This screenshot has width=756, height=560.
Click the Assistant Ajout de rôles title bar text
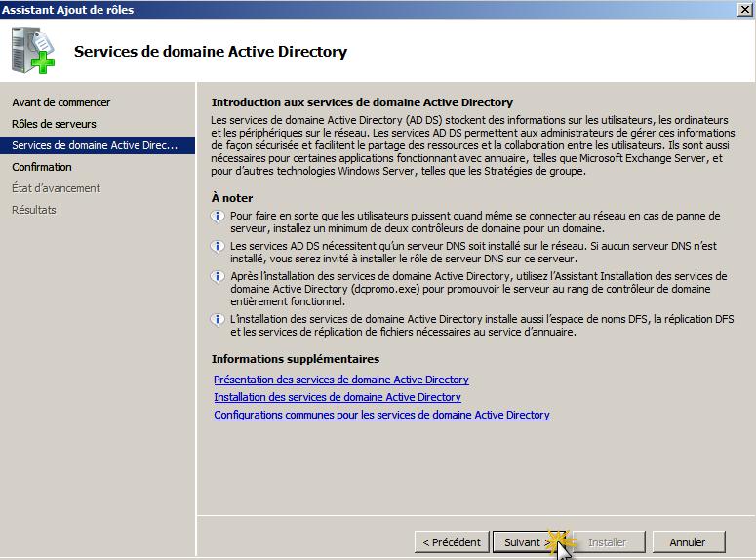click(x=68, y=10)
